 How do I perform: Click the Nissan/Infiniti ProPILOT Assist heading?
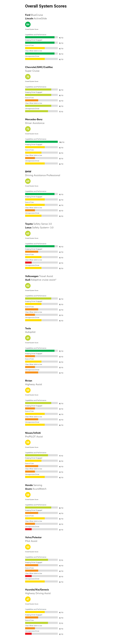(34, 435)
